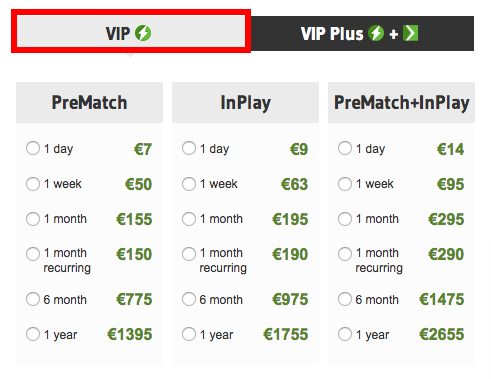Viewport: 491px width, 379px height.
Task: Choose PreMatch 1 week €50 plan
Action: pyautogui.click(x=33, y=184)
